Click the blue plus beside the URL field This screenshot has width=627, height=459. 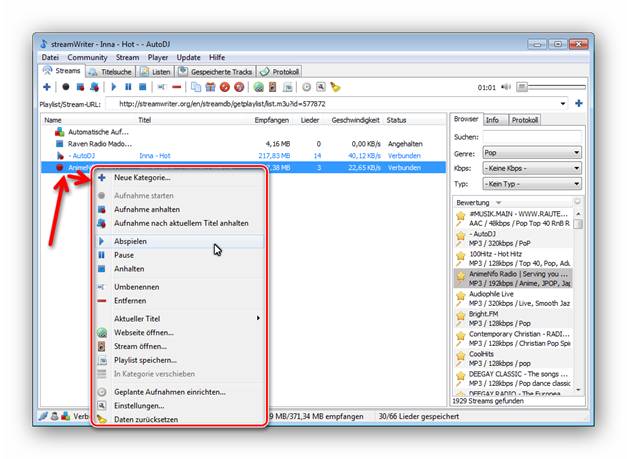pyautogui.click(x=579, y=104)
